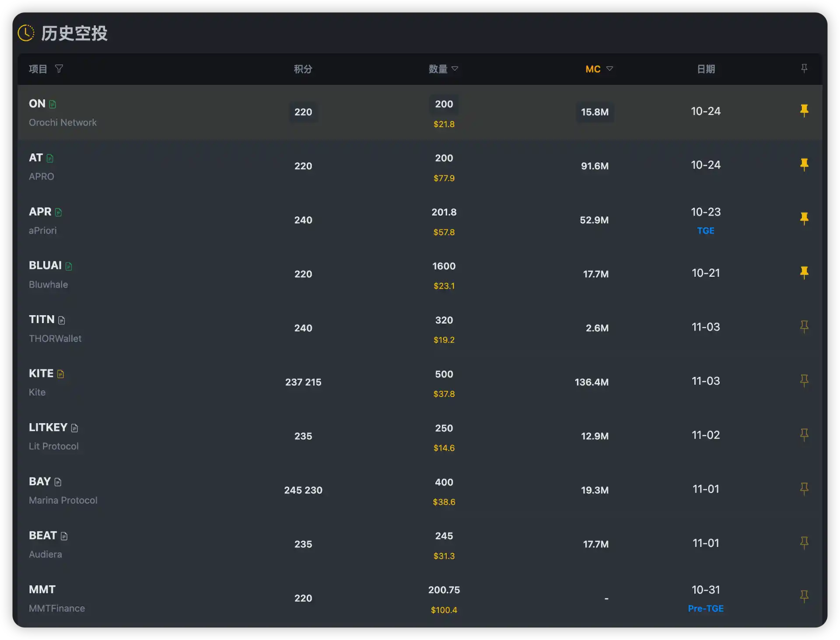Click the Pre-TGE label under 10-31
Screen dimensions: 840x640
pyautogui.click(x=705, y=609)
